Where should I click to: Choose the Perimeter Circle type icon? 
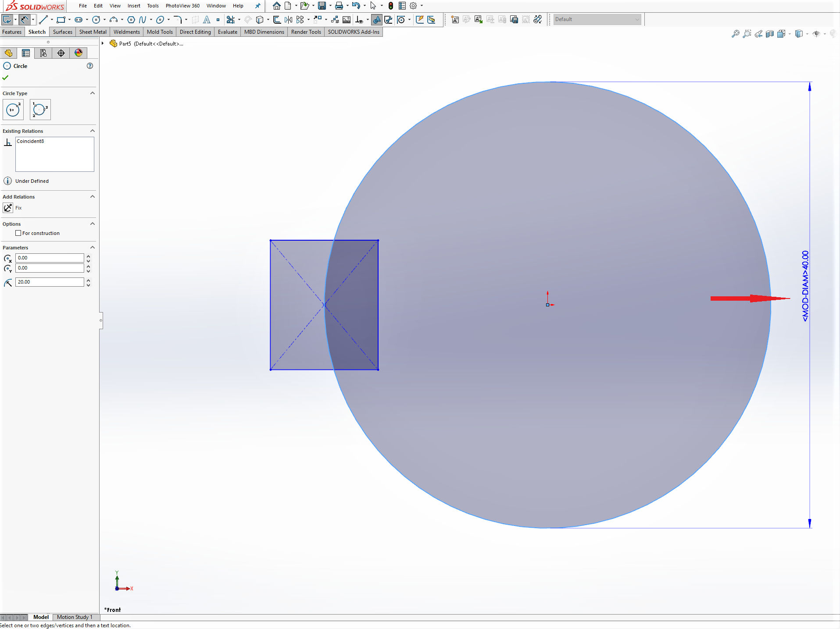pos(40,110)
